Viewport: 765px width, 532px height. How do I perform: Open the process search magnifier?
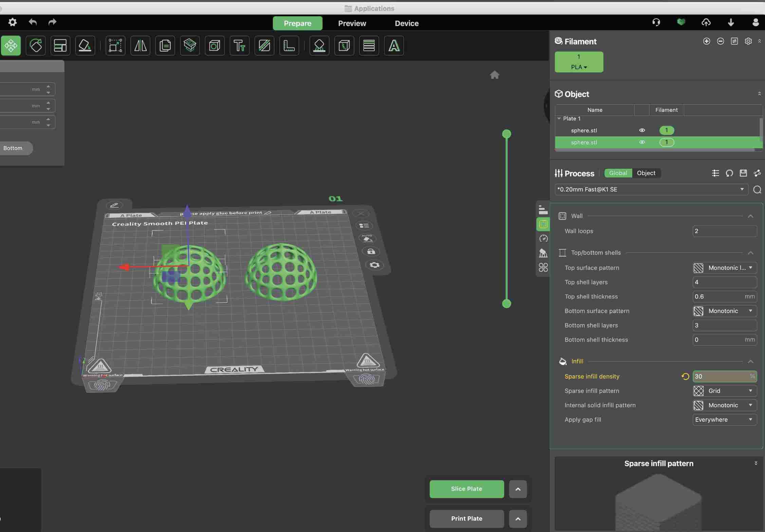tap(757, 190)
